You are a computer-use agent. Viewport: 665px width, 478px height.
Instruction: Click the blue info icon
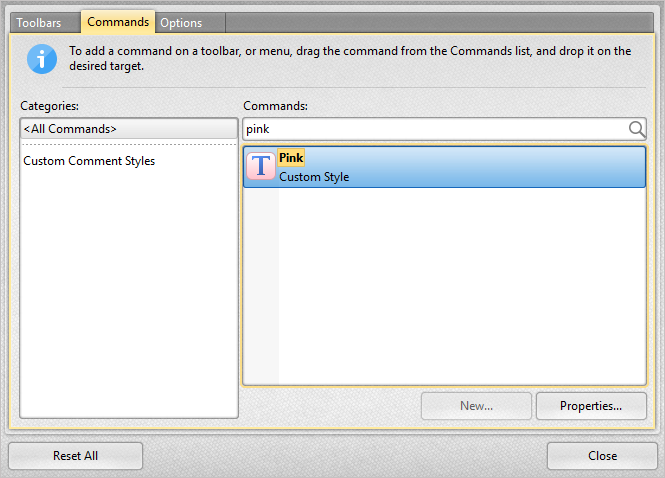(x=42, y=59)
